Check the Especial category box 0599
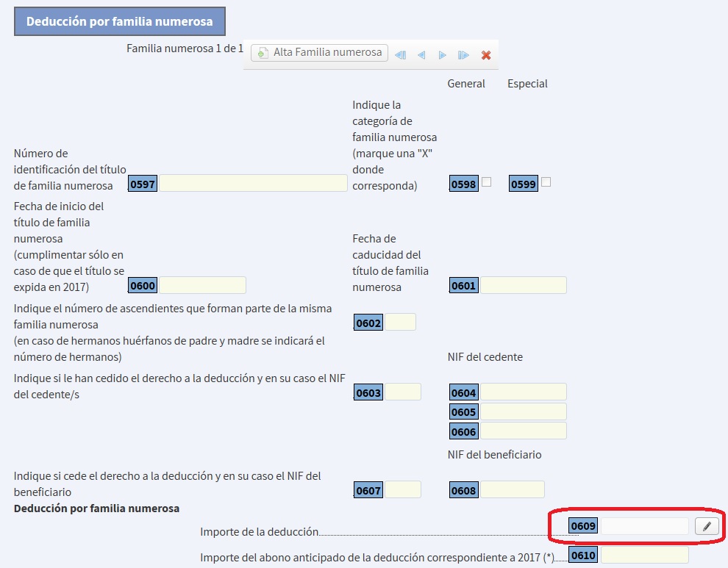This screenshot has height=568, width=728. [x=546, y=182]
